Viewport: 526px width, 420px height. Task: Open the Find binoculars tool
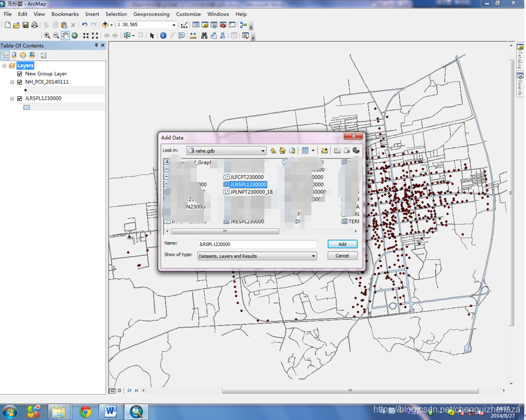click(x=204, y=36)
